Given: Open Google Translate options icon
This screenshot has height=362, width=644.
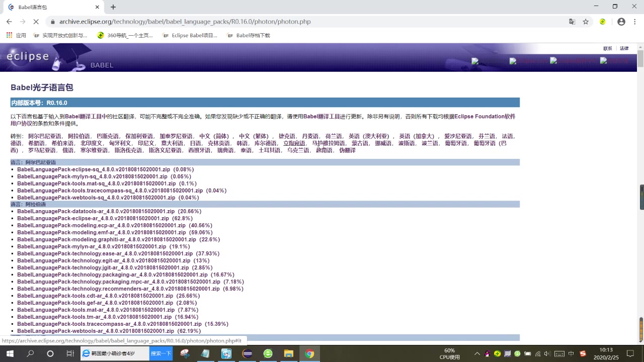Looking at the screenshot, I should point(572,22).
